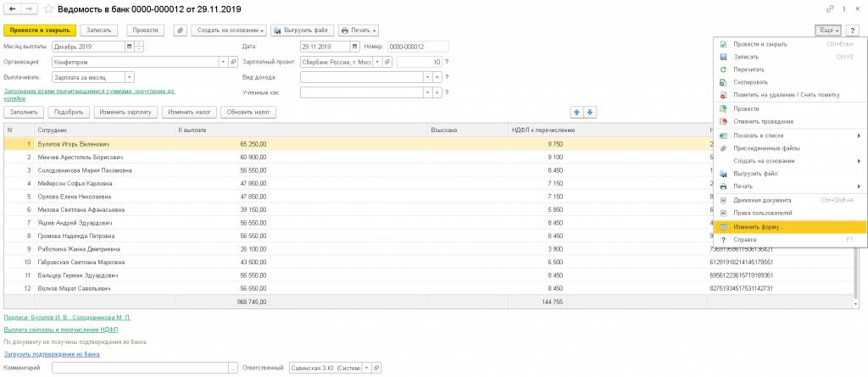Expand Создать на основании submenu in Еще menu
This screenshot has width=868, height=377.
pos(790,161)
